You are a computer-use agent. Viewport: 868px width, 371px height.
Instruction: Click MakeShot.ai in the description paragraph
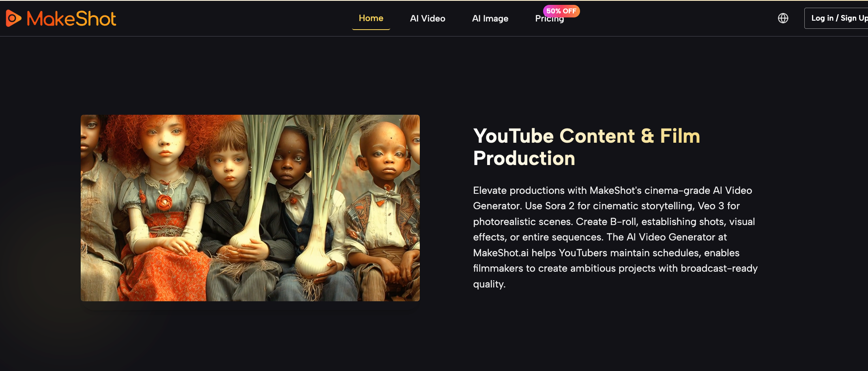(501, 253)
